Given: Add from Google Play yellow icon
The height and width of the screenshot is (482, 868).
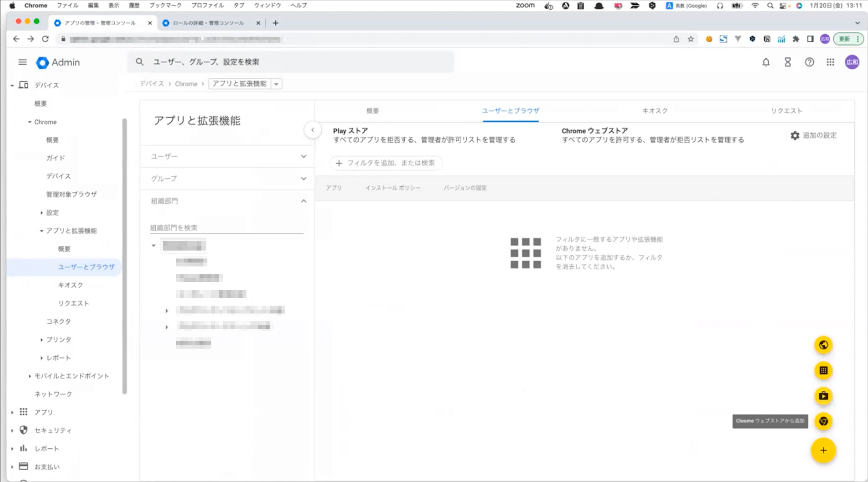Looking at the screenshot, I should coord(823,396).
